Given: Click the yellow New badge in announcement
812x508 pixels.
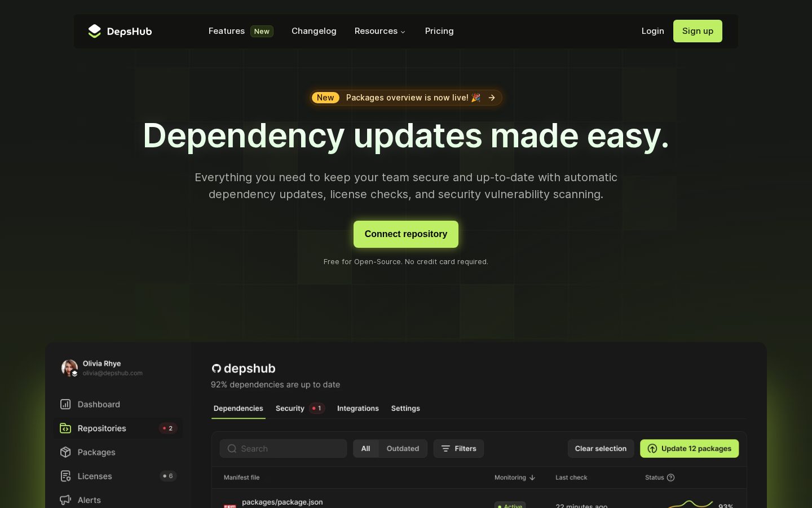Looking at the screenshot, I should point(325,98).
